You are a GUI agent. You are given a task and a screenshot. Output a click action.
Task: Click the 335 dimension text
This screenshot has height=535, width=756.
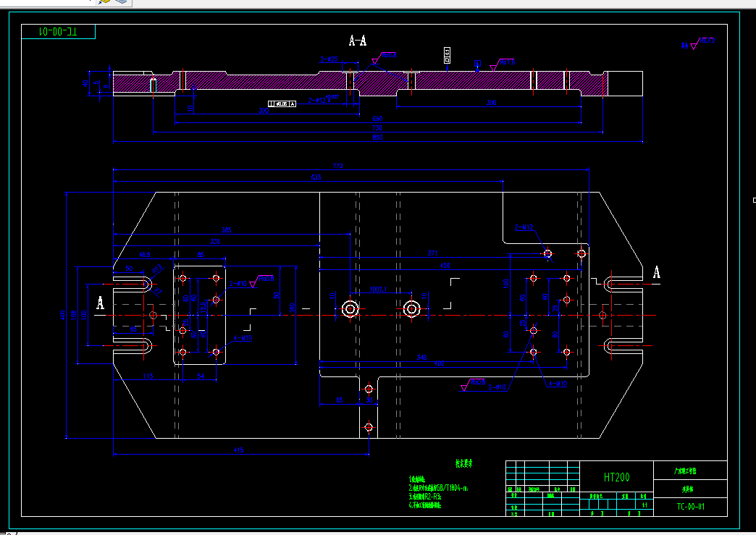[x=215, y=242]
